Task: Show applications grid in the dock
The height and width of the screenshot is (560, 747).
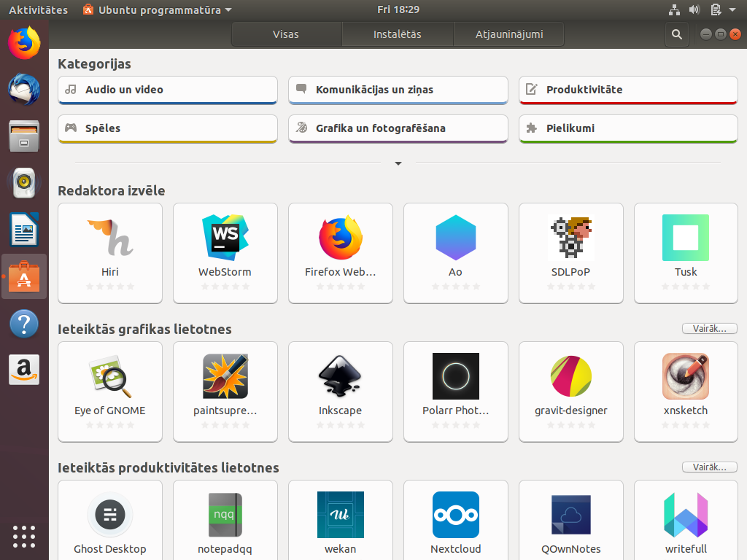Action: (24, 537)
